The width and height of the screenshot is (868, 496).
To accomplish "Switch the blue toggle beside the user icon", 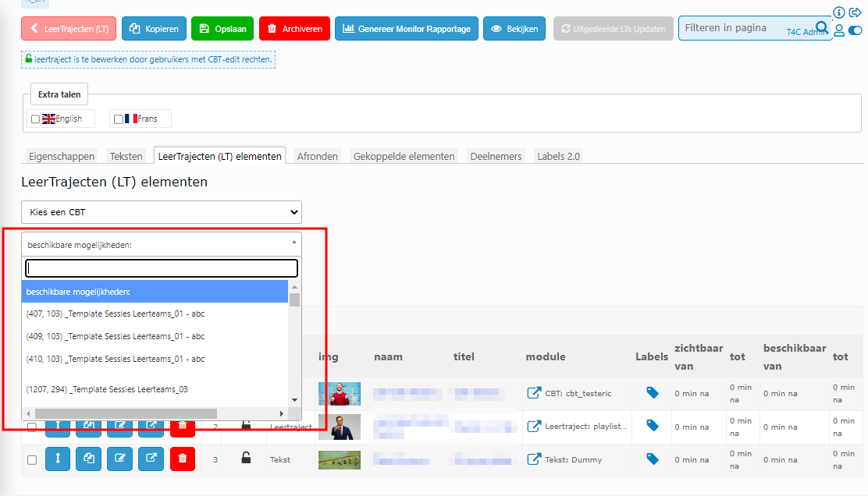I will coord(855,30).
